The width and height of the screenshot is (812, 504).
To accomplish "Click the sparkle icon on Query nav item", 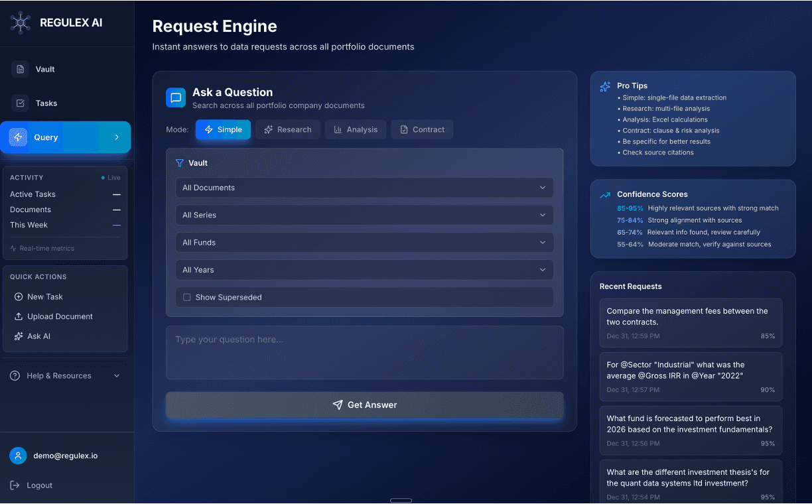I will point(19,137).
